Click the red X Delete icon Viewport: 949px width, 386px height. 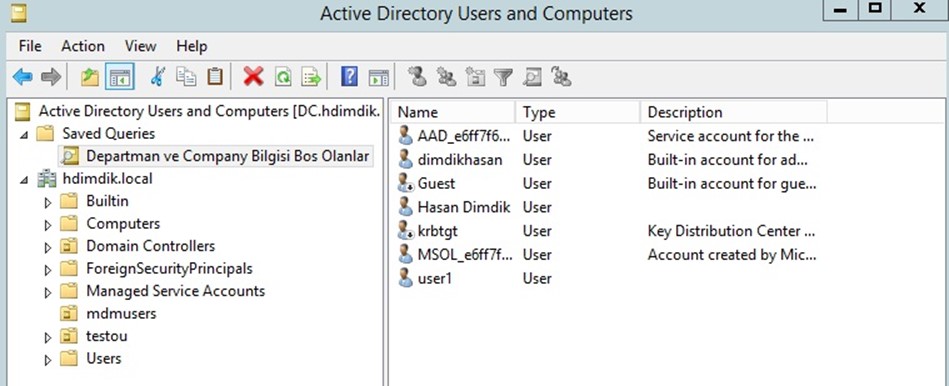[x=254, y=77]
